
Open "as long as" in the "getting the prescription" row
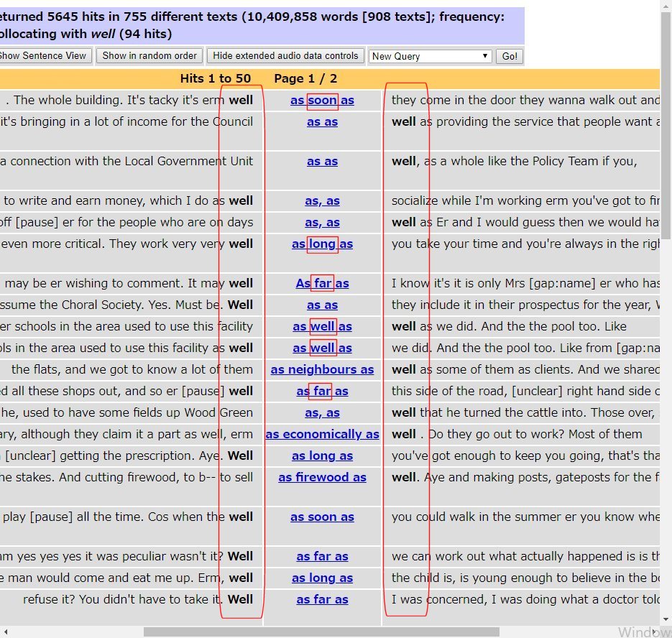point(322,456)
